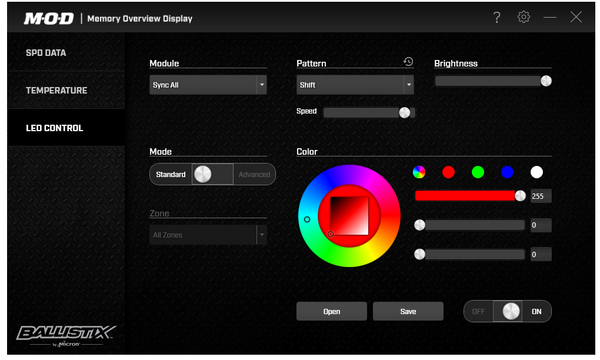Click the help question mark icon
The height and width of the screenshot is (360, 600).
click(x=496, y=17)
